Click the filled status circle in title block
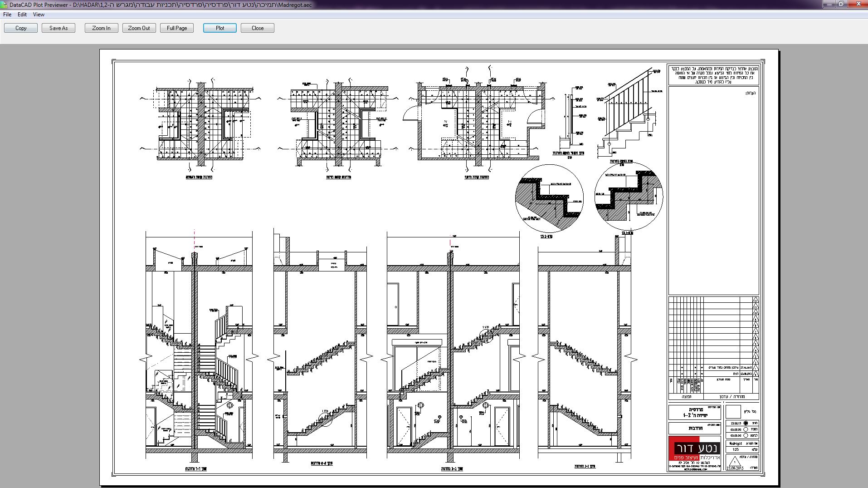Screen dimensions: 868x488 (746, 423)
